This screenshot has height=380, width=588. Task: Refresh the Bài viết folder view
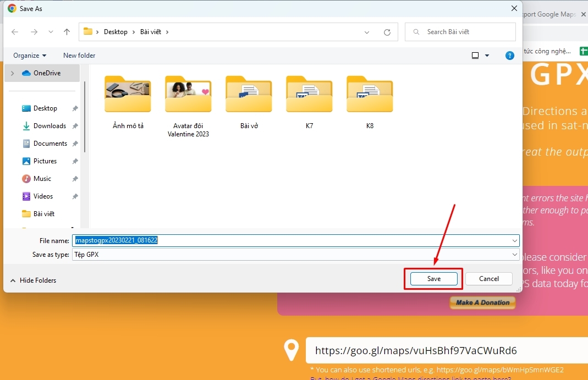(x=387, y=32)
